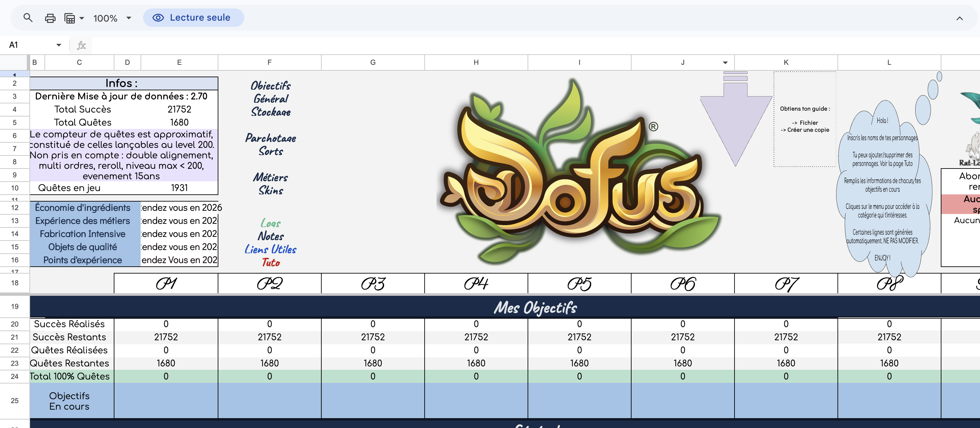Open the Parchotage navigation link
Image resolution: width=980 pixels, height=428 pixels.
click(x=270, y=138)
